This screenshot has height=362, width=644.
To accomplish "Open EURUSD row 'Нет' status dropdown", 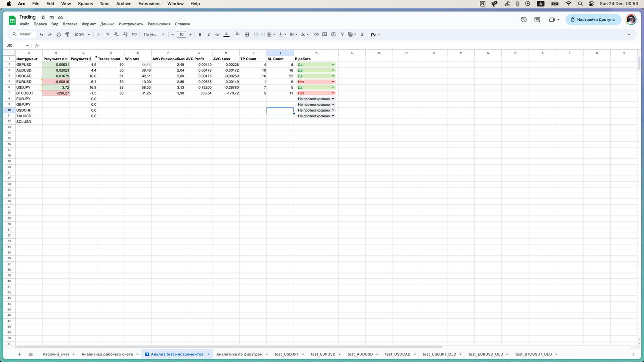I will point(333,82).
